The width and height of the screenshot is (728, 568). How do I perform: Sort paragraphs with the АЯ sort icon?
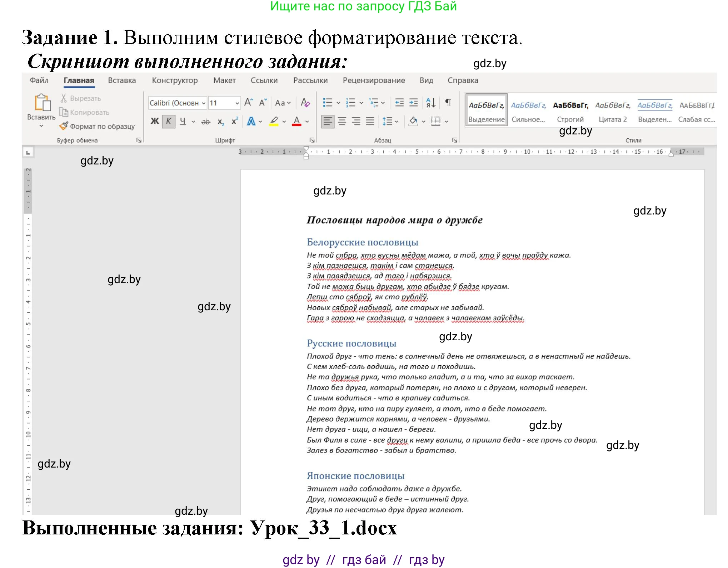(x=430, y=103)
